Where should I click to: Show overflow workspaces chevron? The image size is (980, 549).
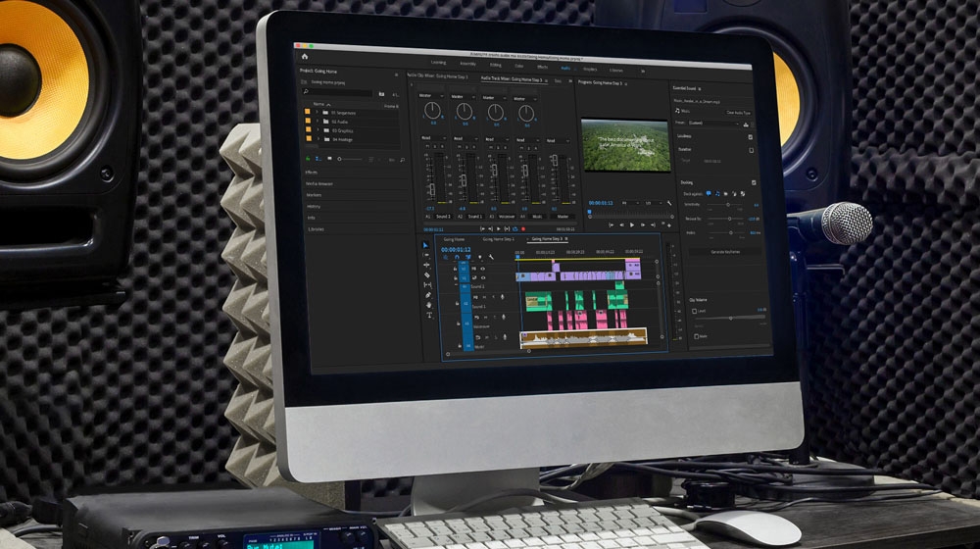(642, 71)
